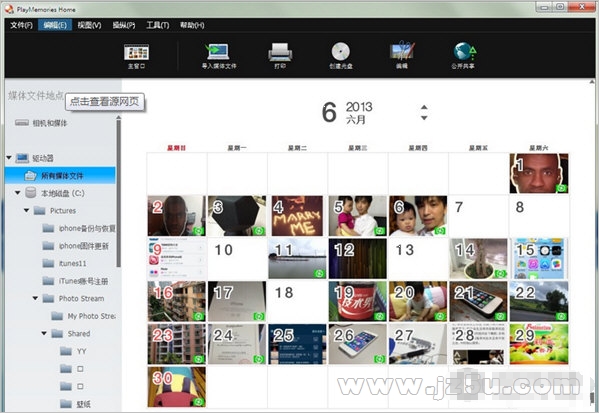The height and width of the screenshot is (413, 599).
Task: Open the (P) menu
Action: pos(124,25)
